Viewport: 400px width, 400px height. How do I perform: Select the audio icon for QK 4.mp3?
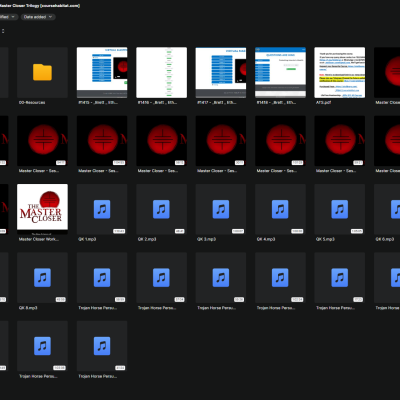point(280,209)
